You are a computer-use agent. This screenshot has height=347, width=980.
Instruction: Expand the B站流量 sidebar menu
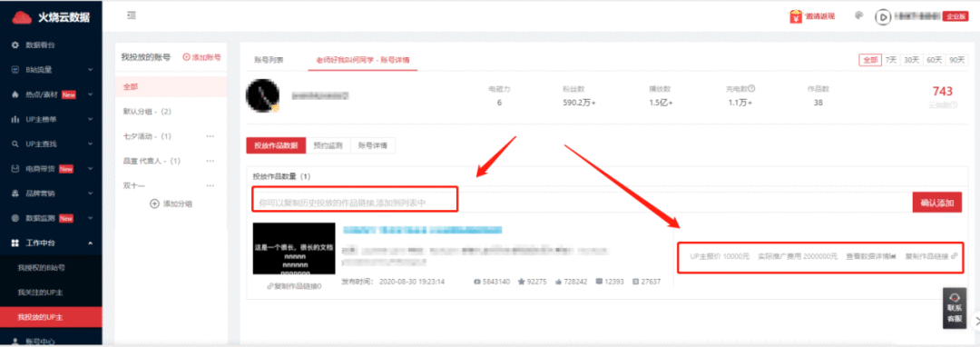[x=51, y=70]
